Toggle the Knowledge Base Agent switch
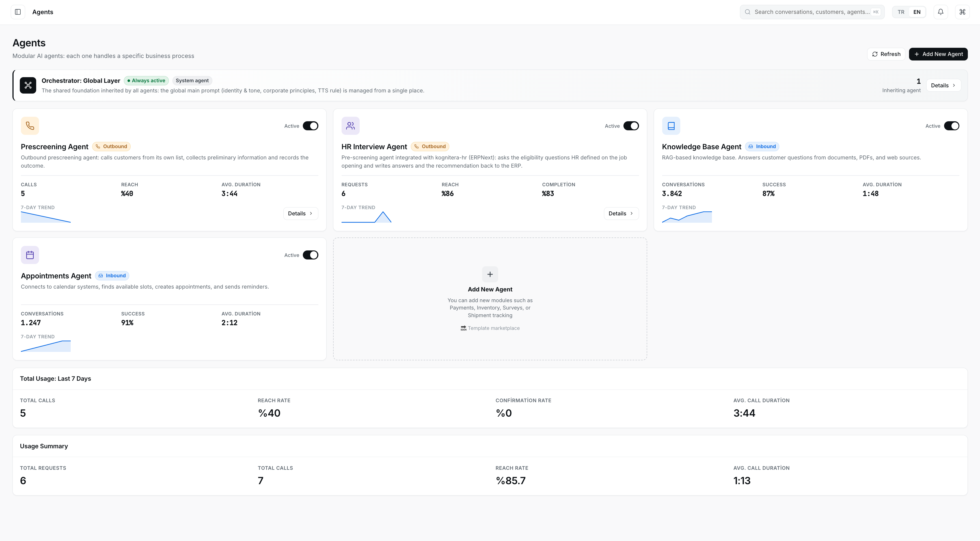980x541 pixels. pyautogui.click(x=951, y=126)
